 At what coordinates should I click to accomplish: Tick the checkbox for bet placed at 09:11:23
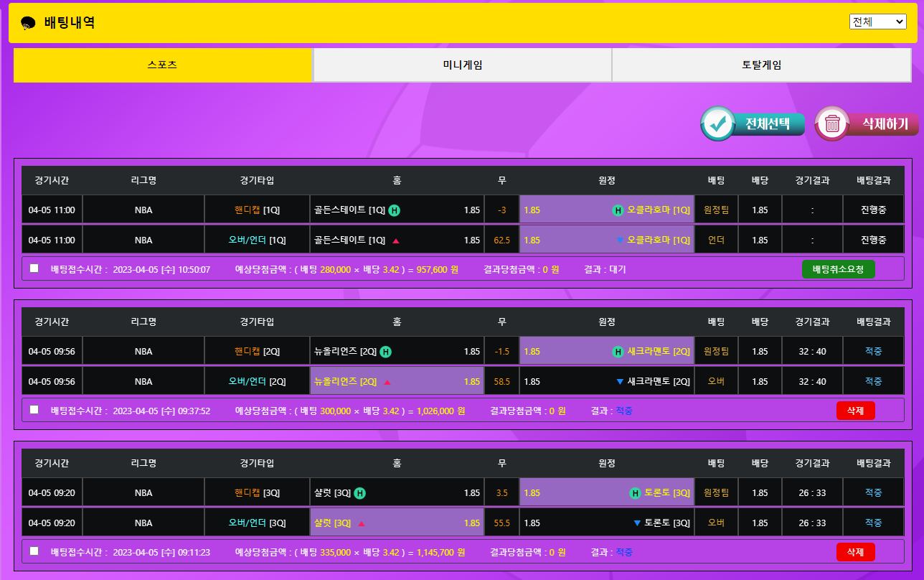pyautogui.click(x=34, y=551)
